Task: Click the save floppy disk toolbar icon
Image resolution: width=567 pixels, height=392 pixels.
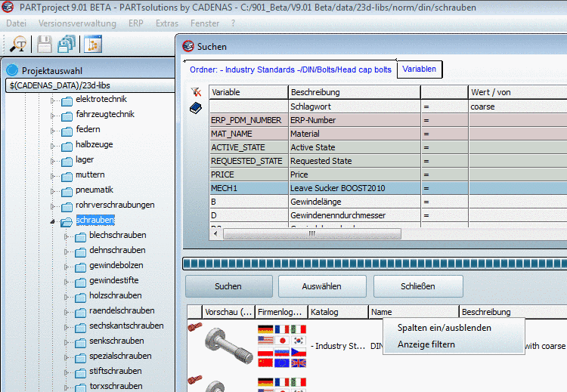Action: tap(44, 45)
